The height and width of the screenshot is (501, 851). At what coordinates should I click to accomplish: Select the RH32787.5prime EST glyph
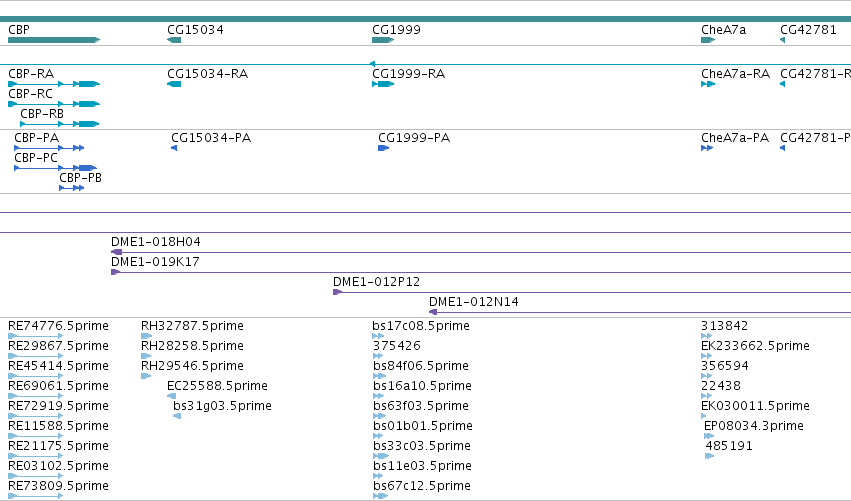(146, 337)
